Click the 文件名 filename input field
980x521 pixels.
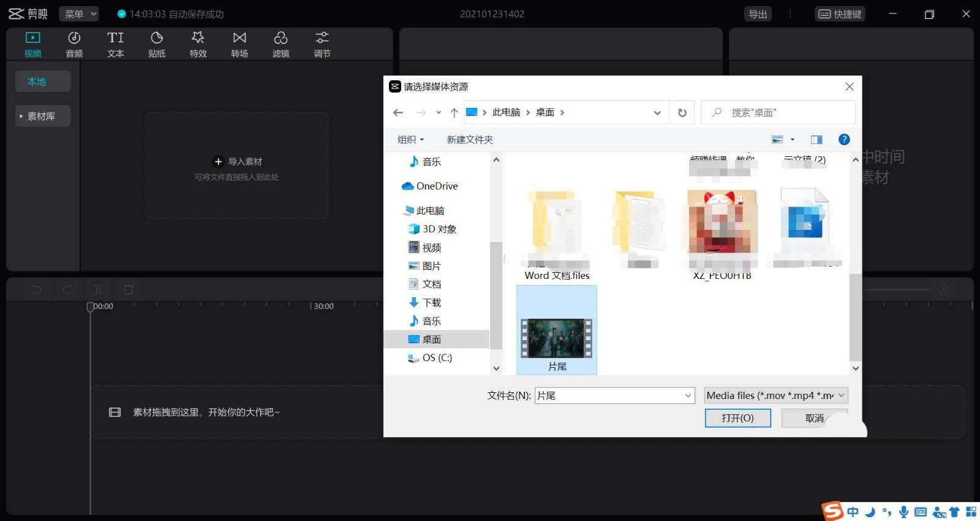point(615,396)
